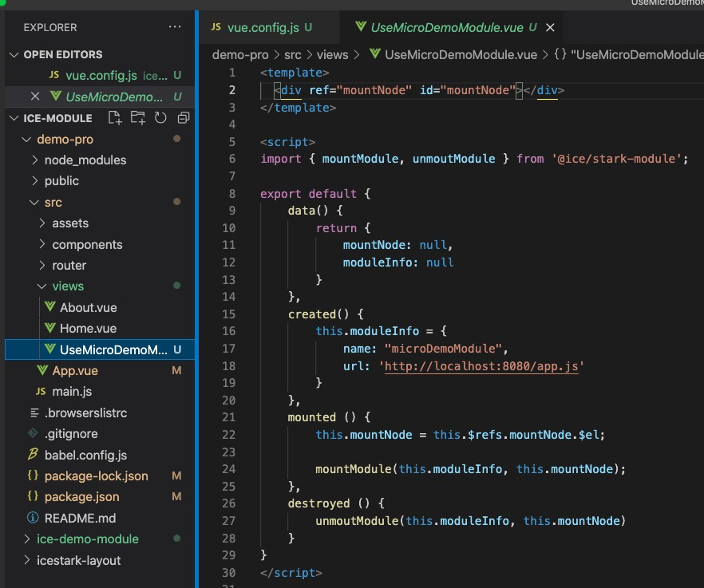704x588 pixels.
Task: Click line number 21 in gutter
Action: [228, 417]
